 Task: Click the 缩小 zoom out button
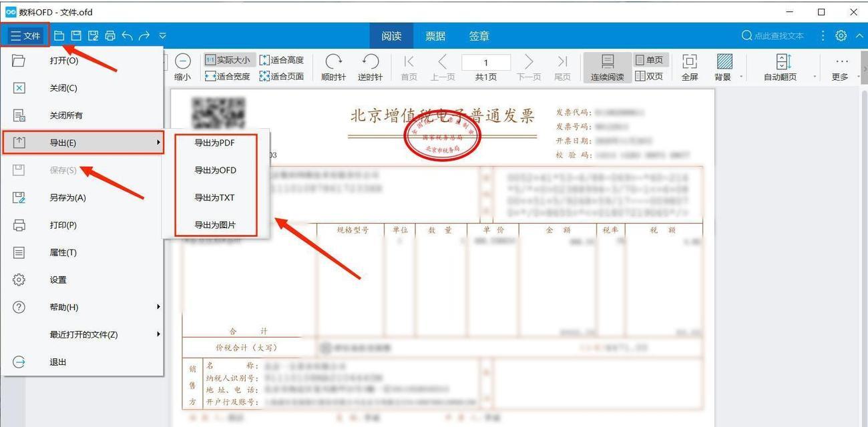tap(182, 67)
